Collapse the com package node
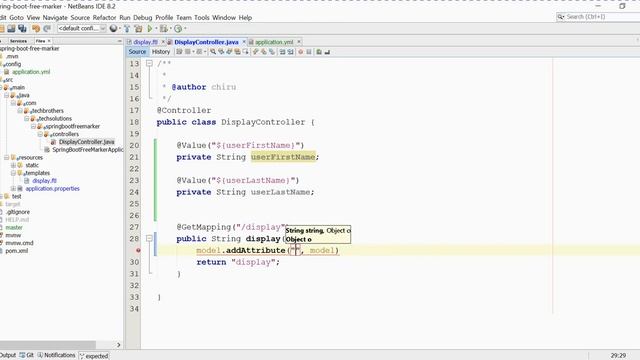This screenshot has height=360, width=640. point(13,103)
